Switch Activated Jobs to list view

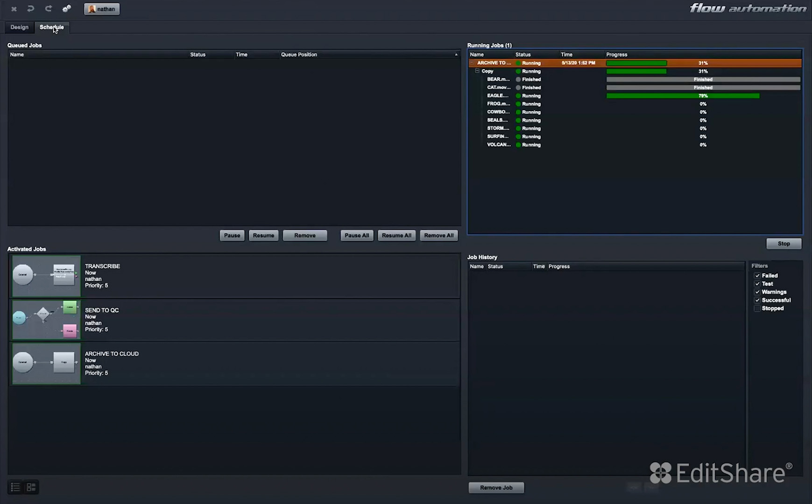[15, 487]
